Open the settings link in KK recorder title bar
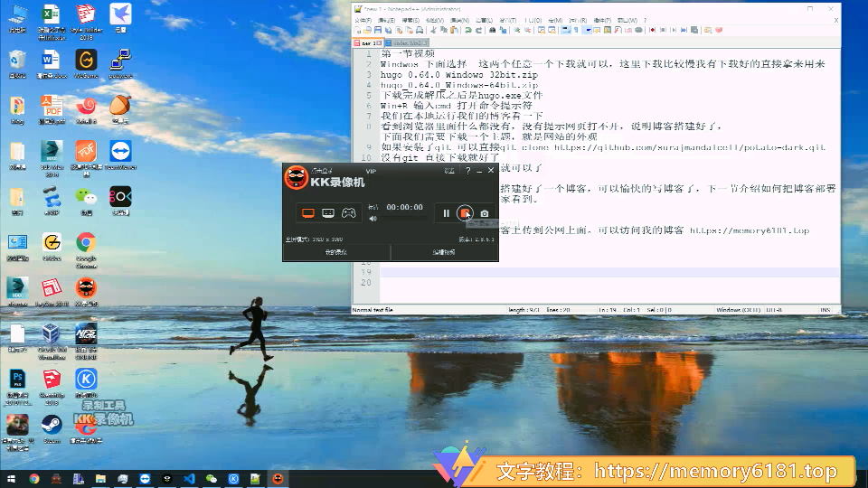This screenshot has height=488, width=868. [x=449, y=171]
